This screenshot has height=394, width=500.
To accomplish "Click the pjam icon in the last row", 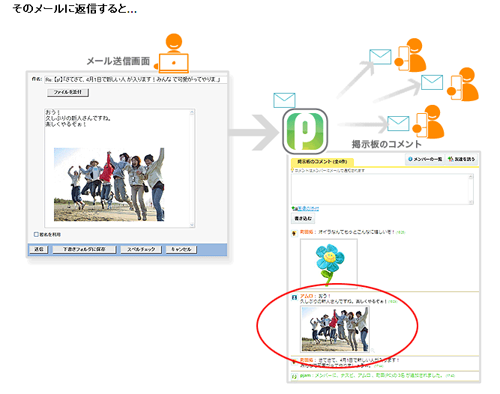I will tap(294, 376).
